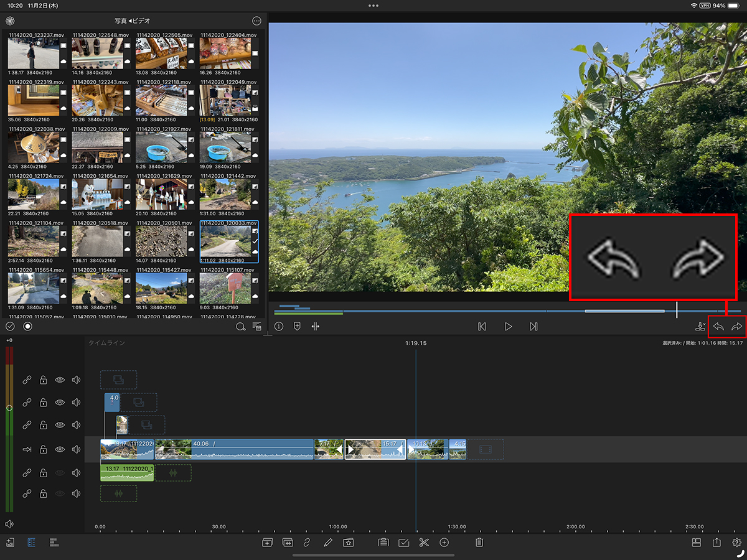Open the clip editor pencil icon
Screen dimensions: 747x560
coord(328,543)
